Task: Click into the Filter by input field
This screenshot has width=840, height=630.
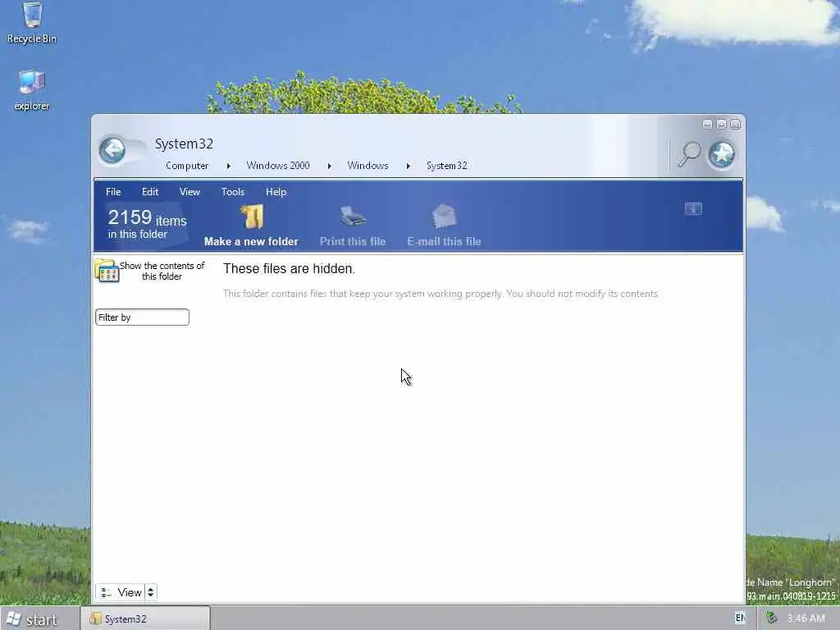Action: 142,317
